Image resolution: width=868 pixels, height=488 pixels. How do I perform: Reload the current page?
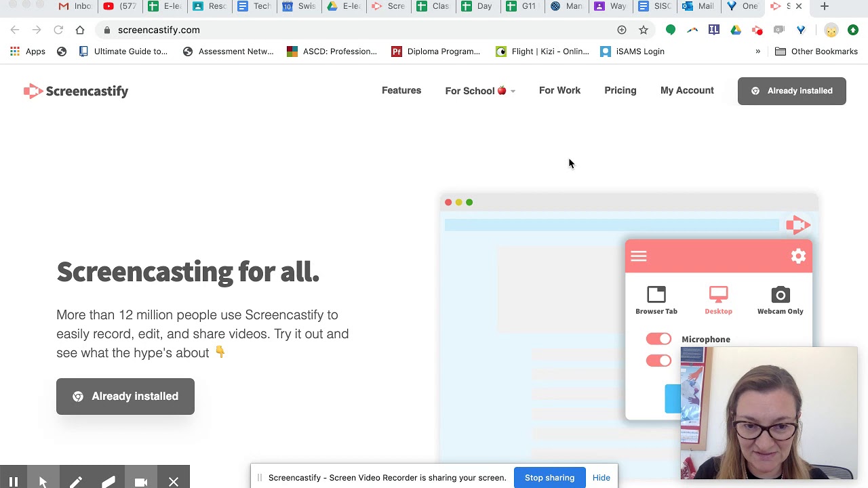[x=58, y=30]
